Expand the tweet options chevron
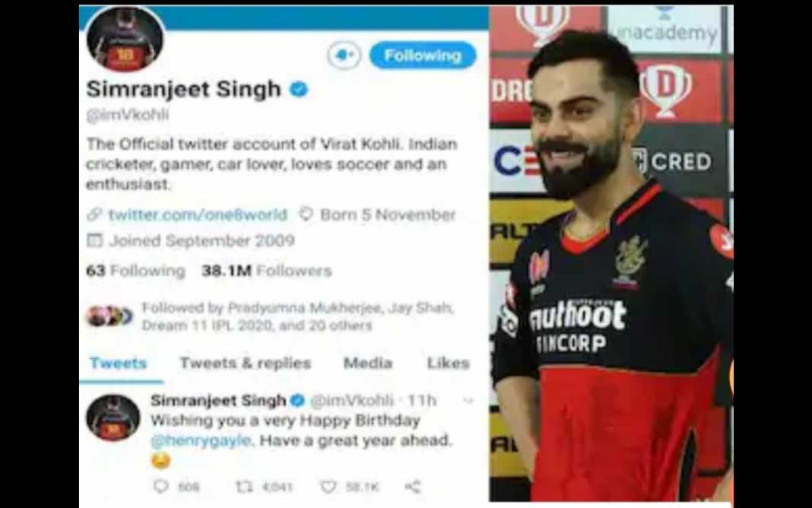This screenshot has width=812, height=508. coord(468,400)
